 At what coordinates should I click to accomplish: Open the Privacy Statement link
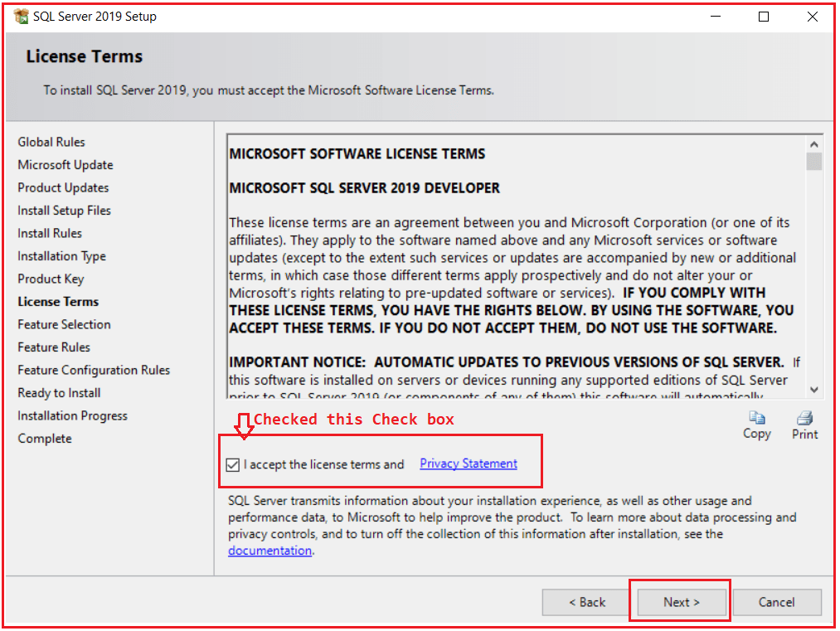469,464
